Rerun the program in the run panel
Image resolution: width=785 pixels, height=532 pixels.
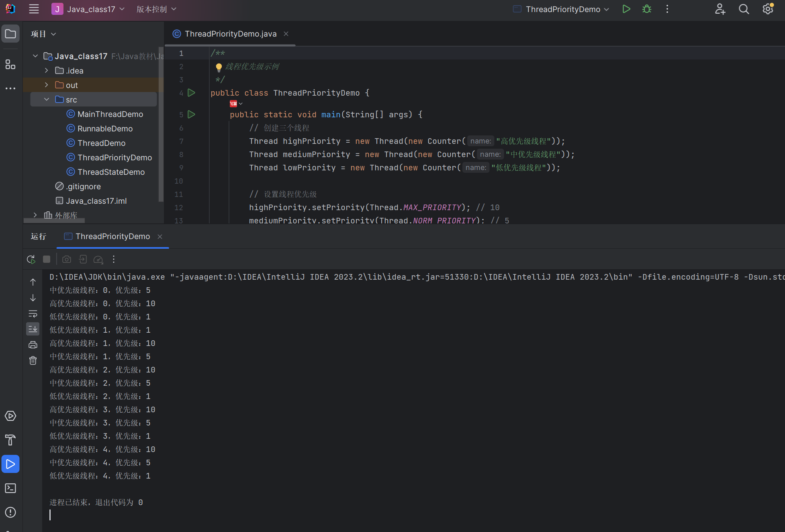[31, 259]
